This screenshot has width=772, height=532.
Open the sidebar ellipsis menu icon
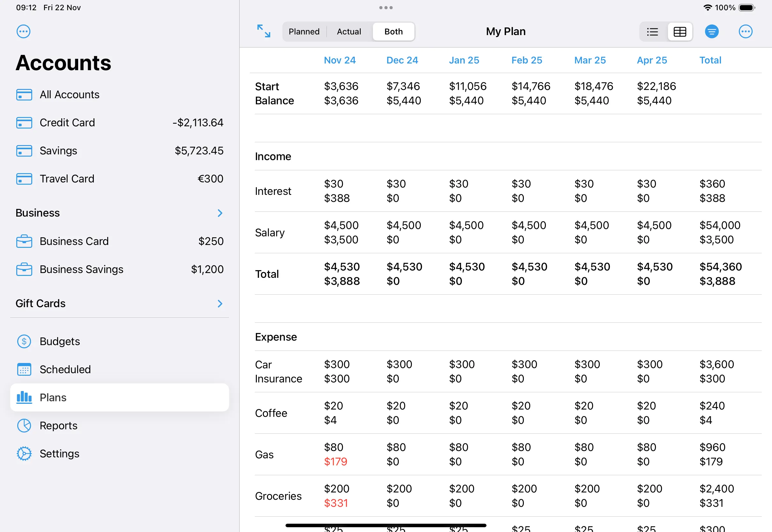23,32
